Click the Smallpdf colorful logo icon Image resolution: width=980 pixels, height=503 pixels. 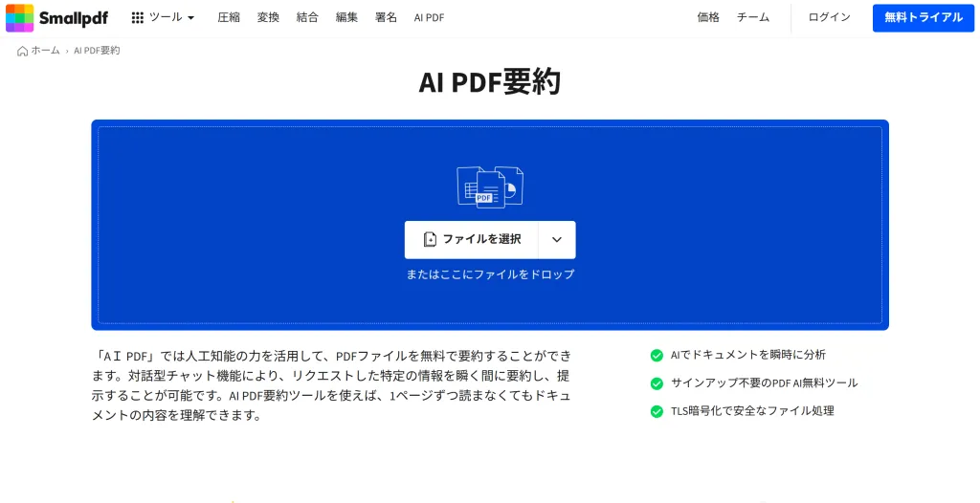[19, 17]
